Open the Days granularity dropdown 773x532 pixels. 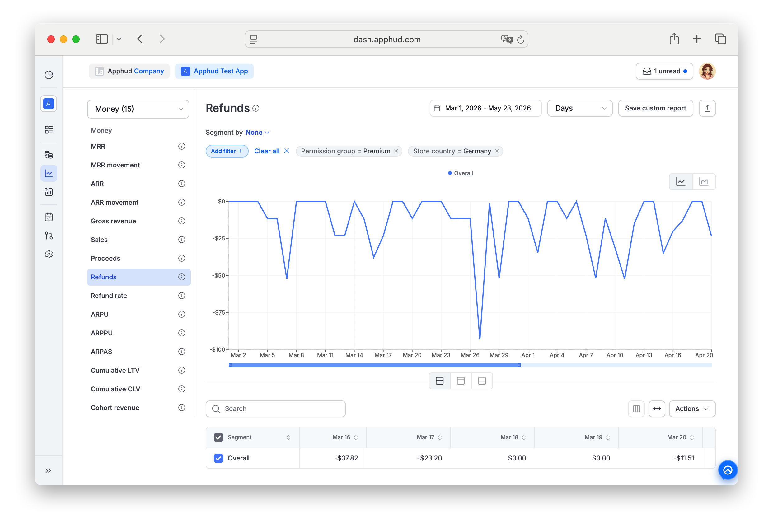[x=580, y=108]
